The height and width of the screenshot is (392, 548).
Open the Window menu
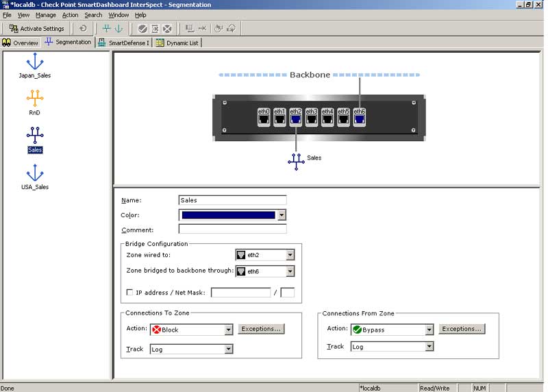[x=119, y=15]
